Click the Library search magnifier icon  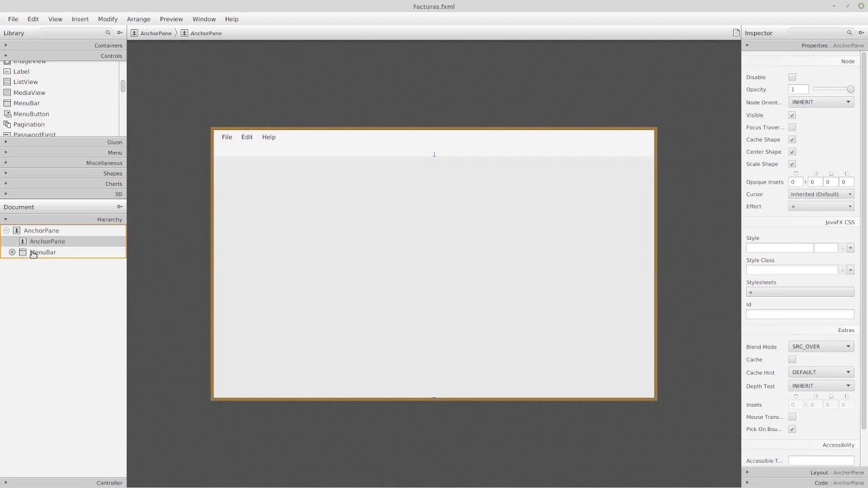[108, 33]
